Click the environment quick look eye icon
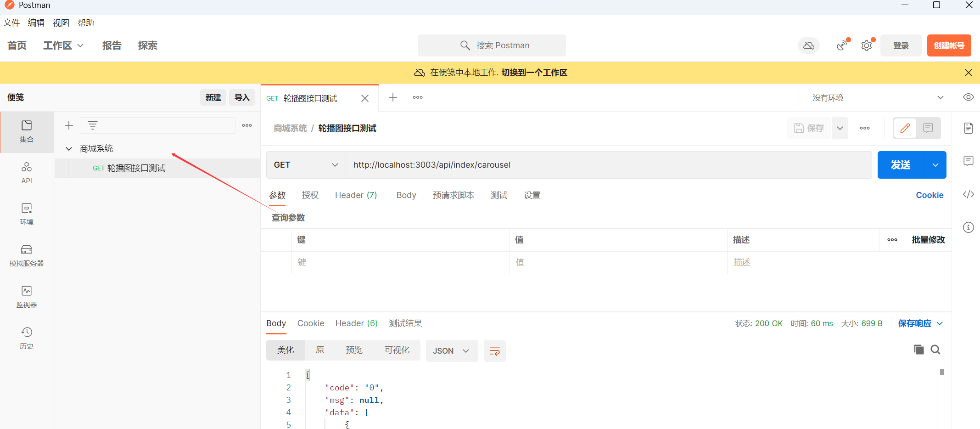Screen dimensions: 980x429 click(x=969, y=97)
